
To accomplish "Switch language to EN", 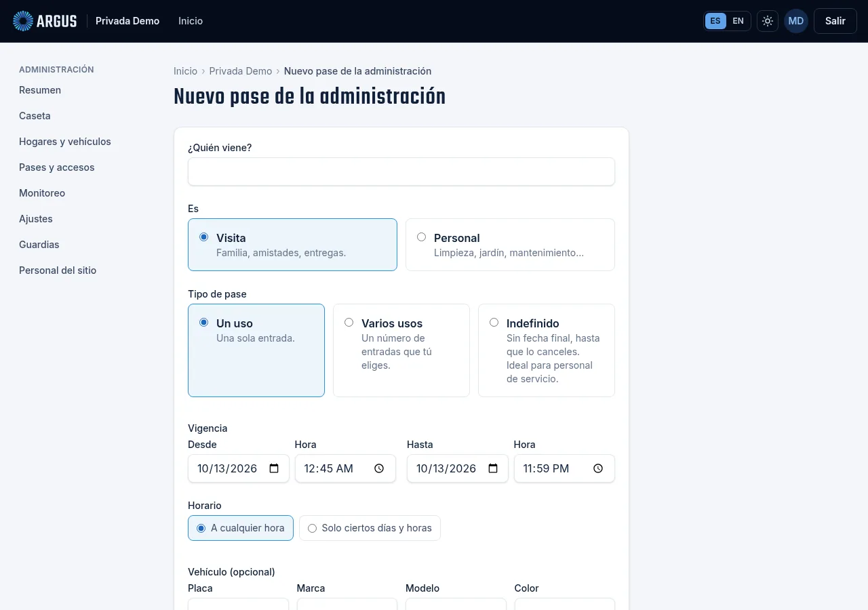I will pos(738,21).
